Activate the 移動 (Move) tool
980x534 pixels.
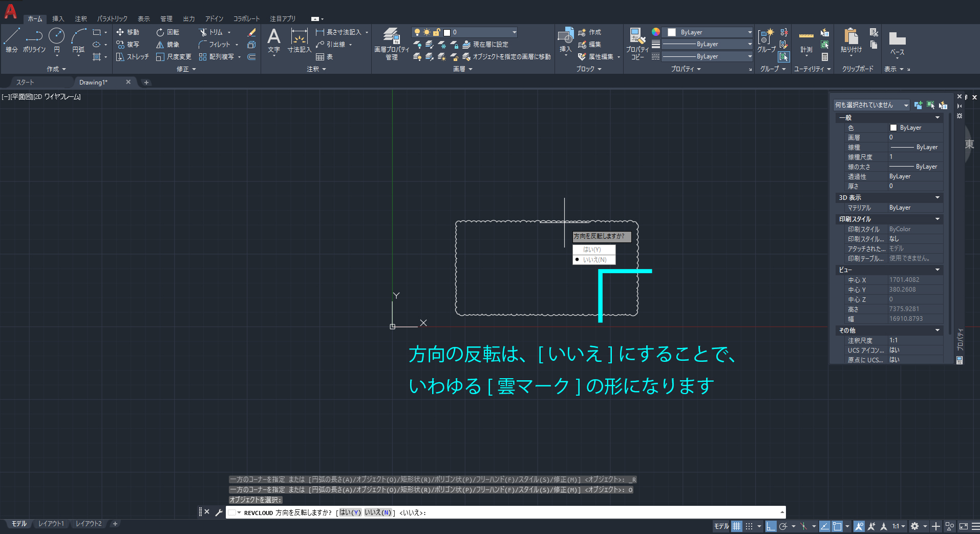pyautogui.click(x=127, y=32)
